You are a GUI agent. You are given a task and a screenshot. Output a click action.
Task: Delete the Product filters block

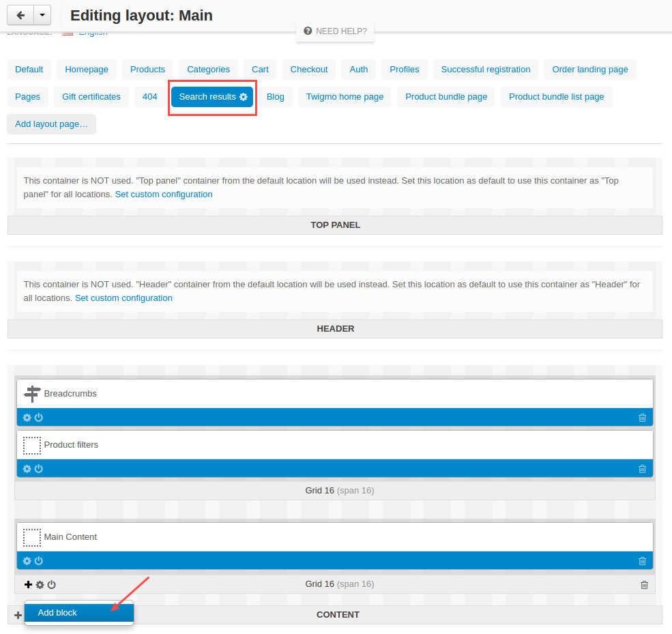click(642, 469)
